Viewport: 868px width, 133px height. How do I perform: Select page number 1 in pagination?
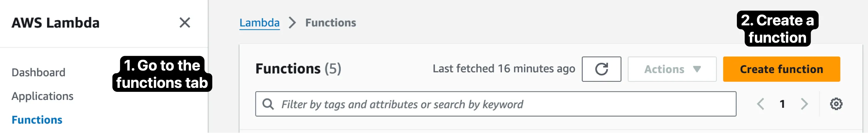782,104
